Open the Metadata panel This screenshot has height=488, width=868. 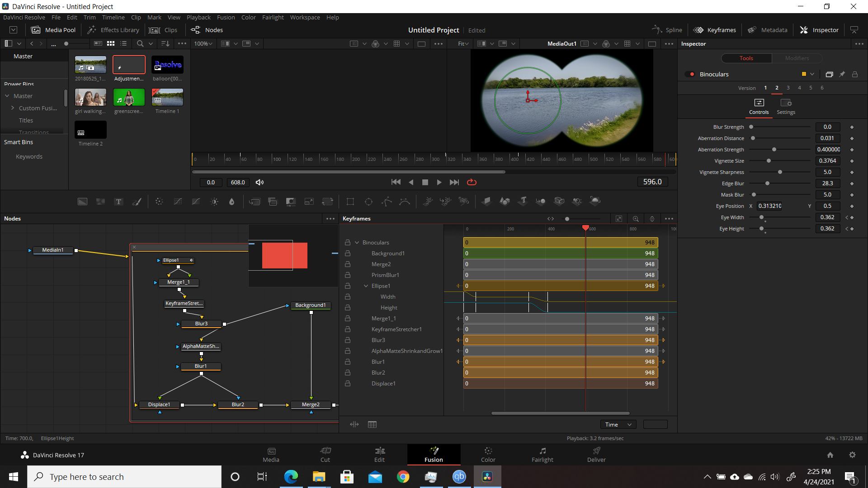[x=768, y=30]
